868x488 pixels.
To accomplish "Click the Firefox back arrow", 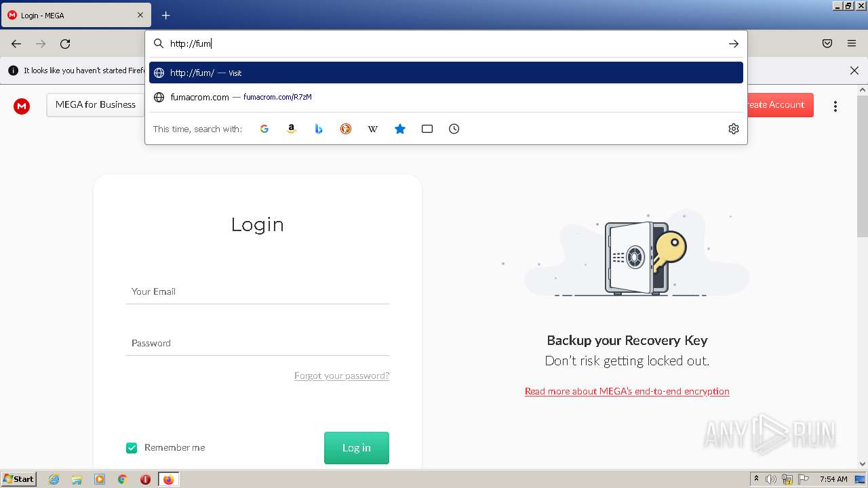I will coord(16,43).
